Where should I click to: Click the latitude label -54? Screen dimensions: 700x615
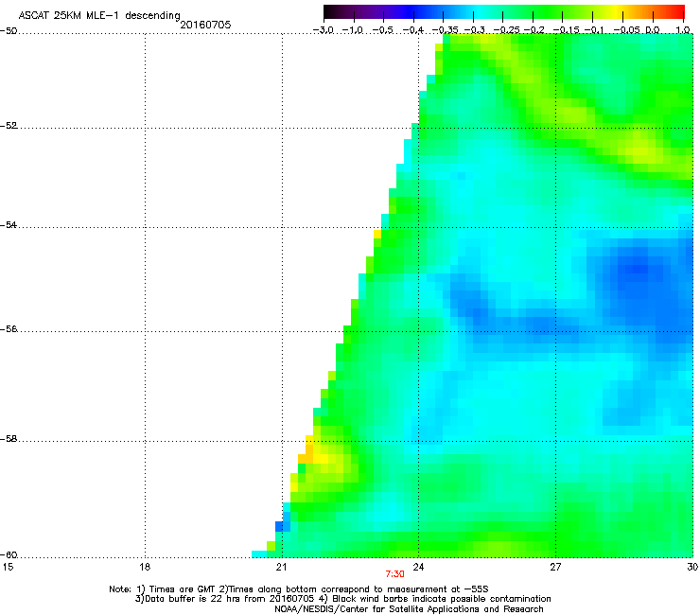pos(9,225)
